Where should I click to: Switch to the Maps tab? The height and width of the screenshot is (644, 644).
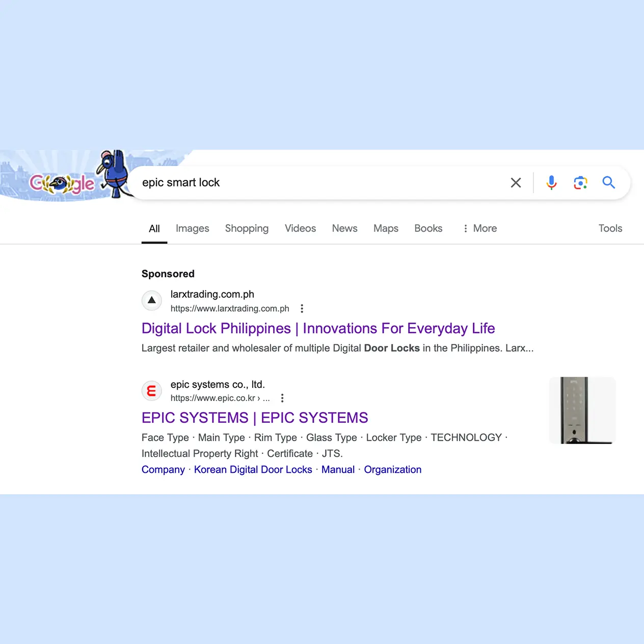coord(386,228)
